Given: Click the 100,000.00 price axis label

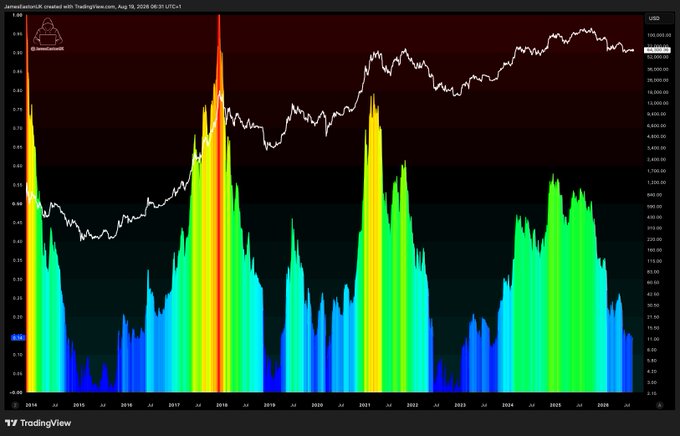Looking at the screenshot, I should coord(658,35).
